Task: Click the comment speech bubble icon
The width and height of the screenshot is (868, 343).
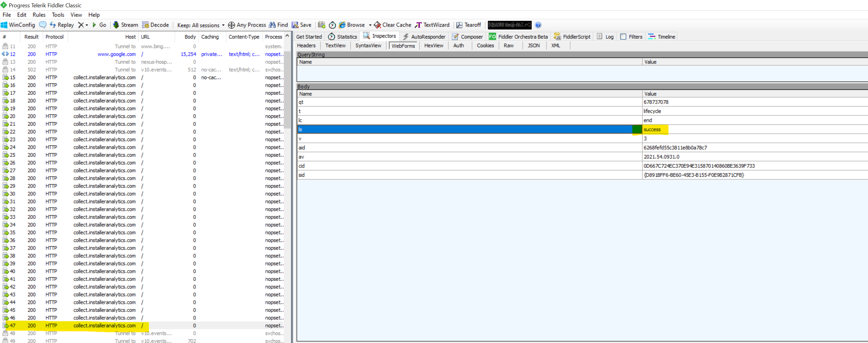Action: click(x=43, y=25)
